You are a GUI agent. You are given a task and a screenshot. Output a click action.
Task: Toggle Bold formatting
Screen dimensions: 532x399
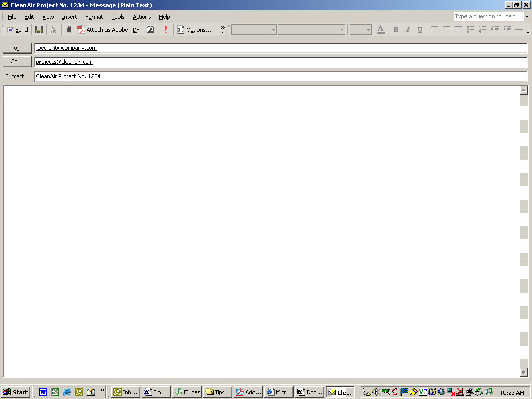[x=396, y=30]
